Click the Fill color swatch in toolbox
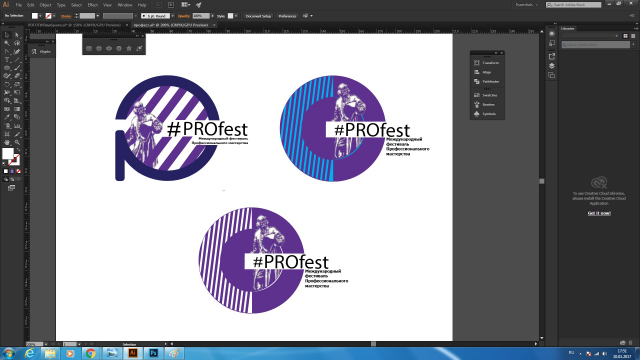The height and width of the screenshot is (360, 640). coord(8,153)
